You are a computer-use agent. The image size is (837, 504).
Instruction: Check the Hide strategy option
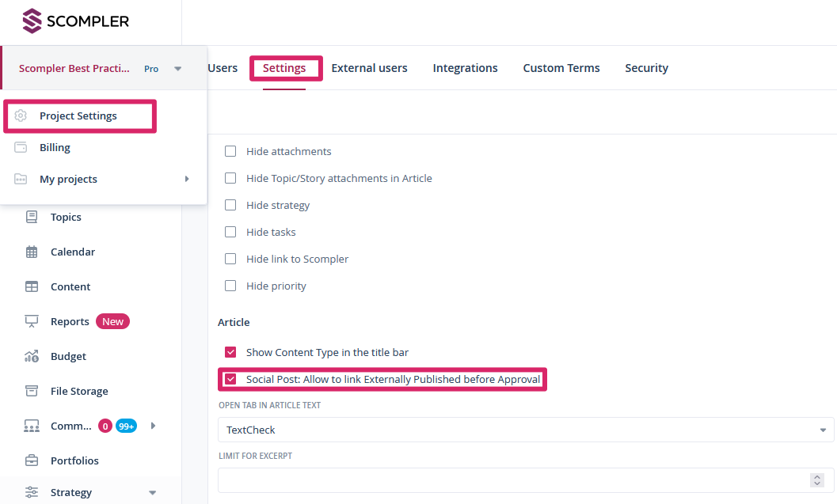[230, 205]
